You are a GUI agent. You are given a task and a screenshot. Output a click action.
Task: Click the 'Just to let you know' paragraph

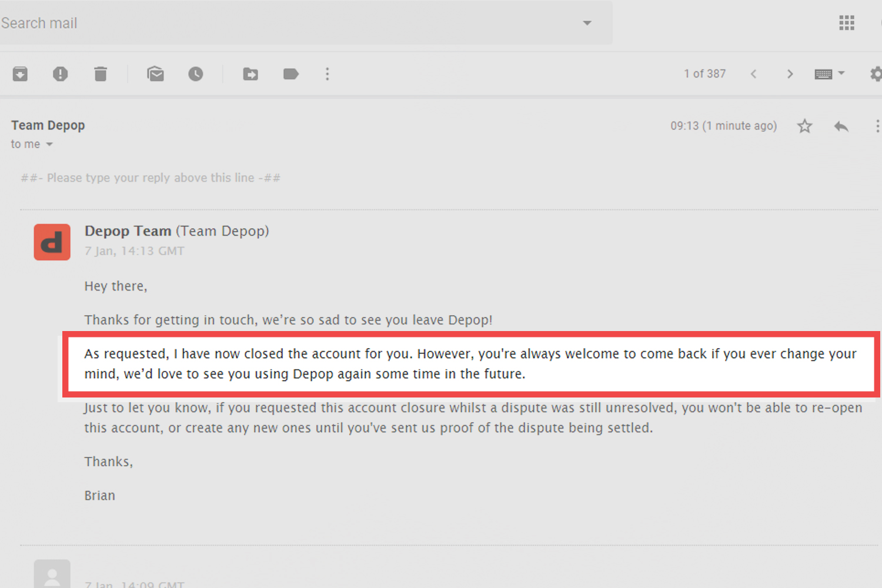473,418
